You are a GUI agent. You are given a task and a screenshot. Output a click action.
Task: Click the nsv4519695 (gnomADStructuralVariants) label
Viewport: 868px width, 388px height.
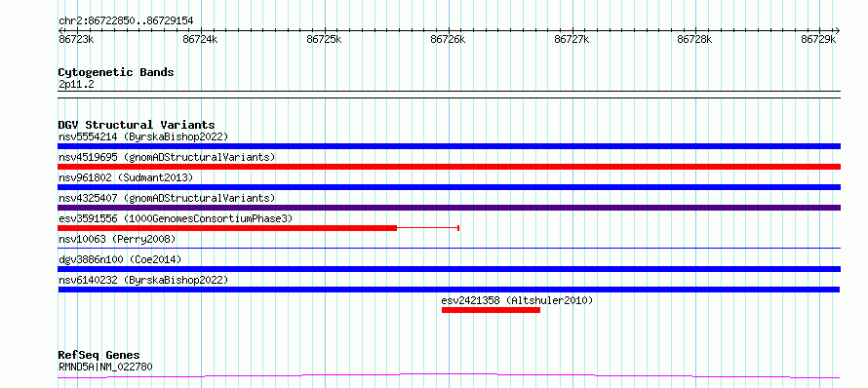[x=167, y=157]
